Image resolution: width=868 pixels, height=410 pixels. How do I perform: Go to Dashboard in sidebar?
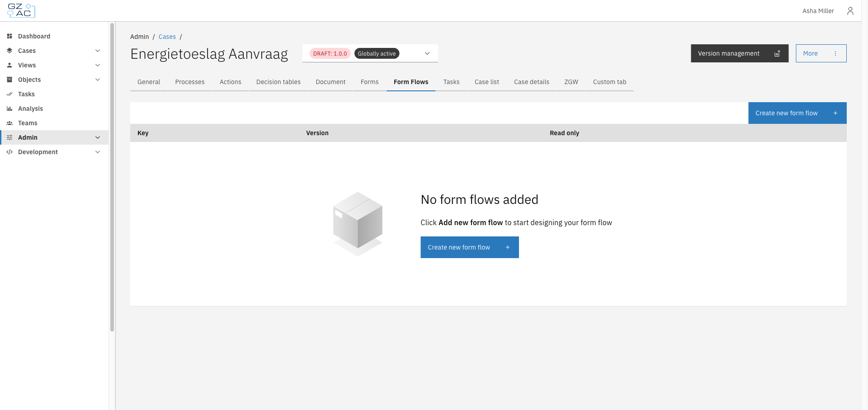tap(54, 36)
